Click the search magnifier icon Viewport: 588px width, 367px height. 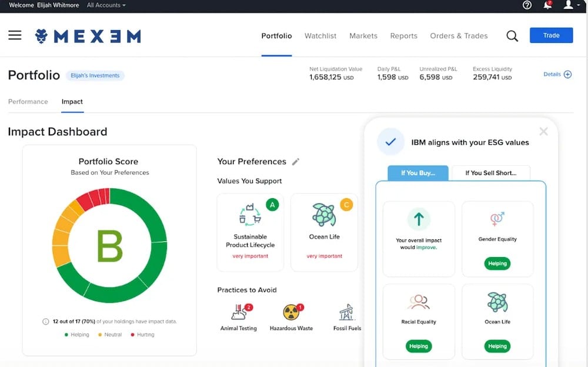pos(512,36)
